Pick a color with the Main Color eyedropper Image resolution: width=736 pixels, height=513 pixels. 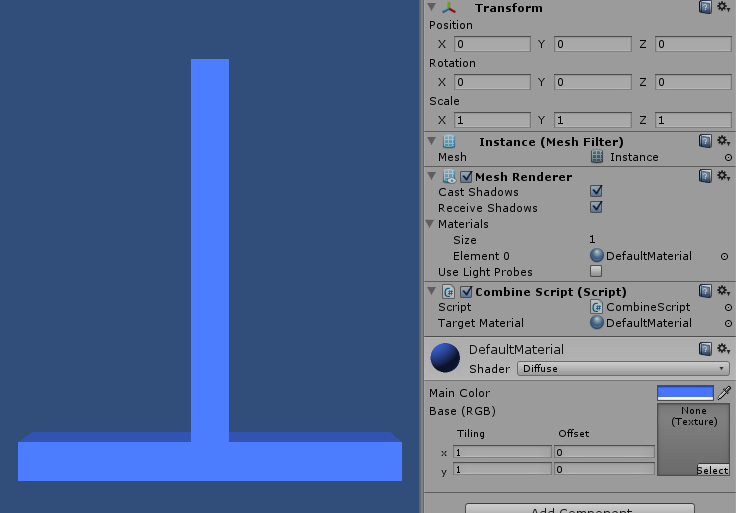click(x=725, y=393)
